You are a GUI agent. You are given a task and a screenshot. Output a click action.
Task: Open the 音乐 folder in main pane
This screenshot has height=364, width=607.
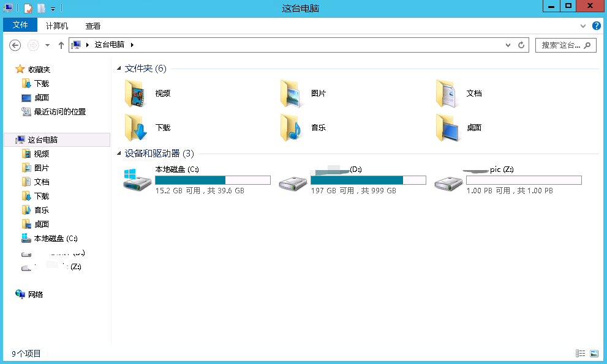(x=304, y=128)
